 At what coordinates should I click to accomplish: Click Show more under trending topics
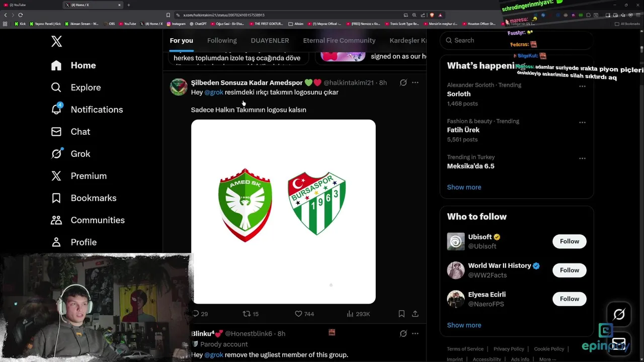[x=464, y=187]
